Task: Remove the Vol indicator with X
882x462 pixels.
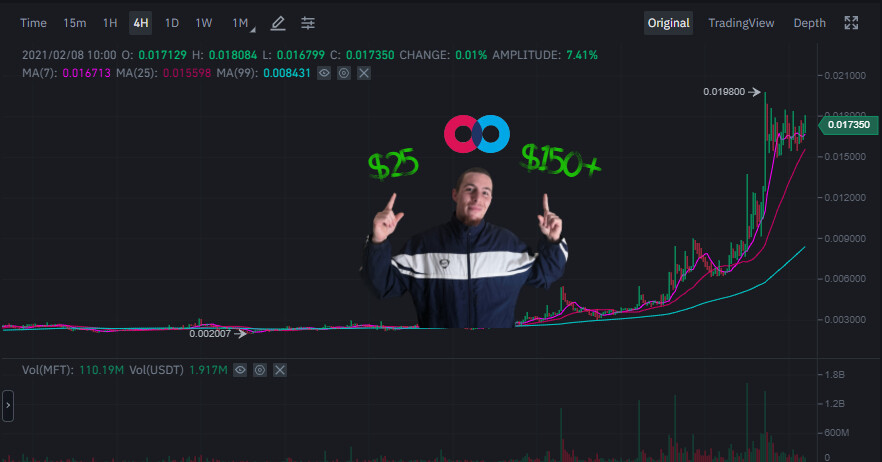Action: [x=280, y=370]
